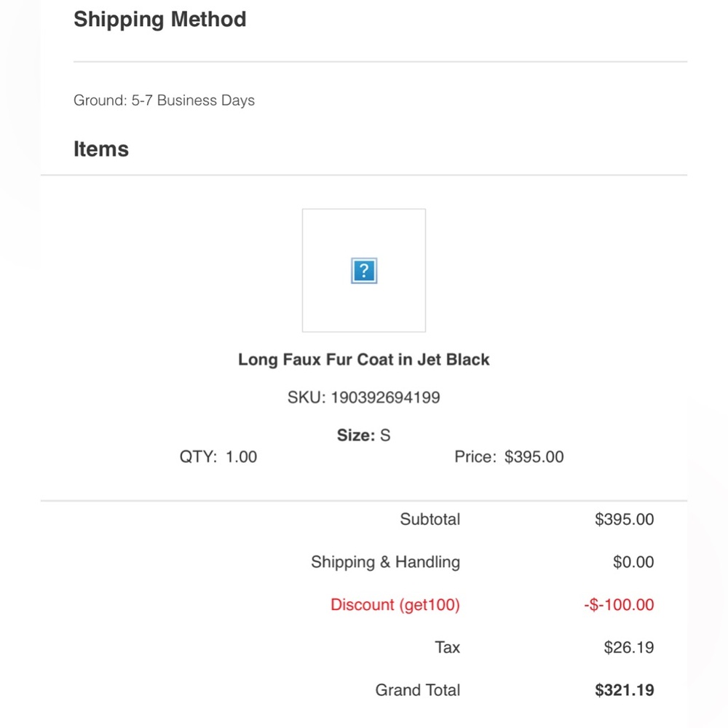Viewport: 728px width, 728px height.
Task: Click the item Price: $395.00 text
Action: coord(509,457)
